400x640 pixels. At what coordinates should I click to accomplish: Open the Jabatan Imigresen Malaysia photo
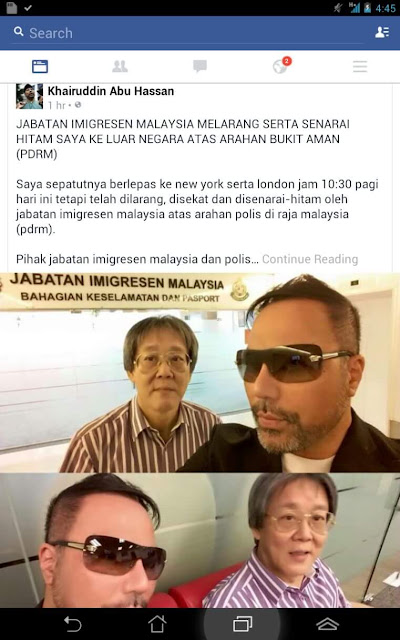point(200,372)
